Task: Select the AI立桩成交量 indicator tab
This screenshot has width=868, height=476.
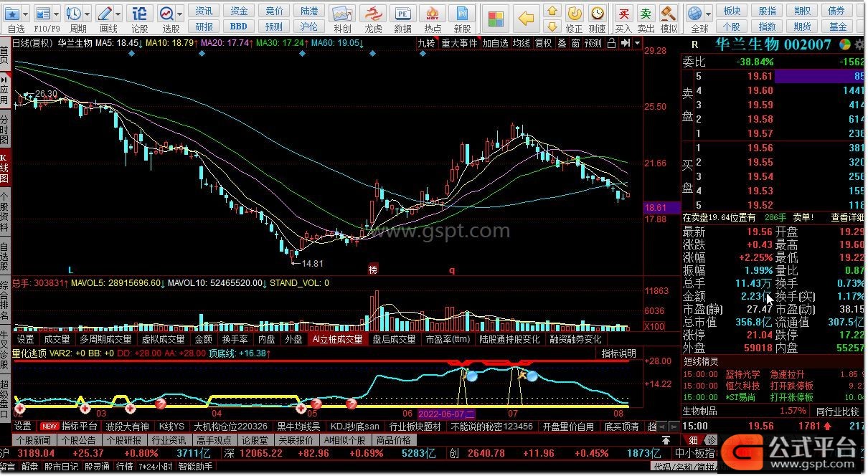Action: click(x=338, y=339)
